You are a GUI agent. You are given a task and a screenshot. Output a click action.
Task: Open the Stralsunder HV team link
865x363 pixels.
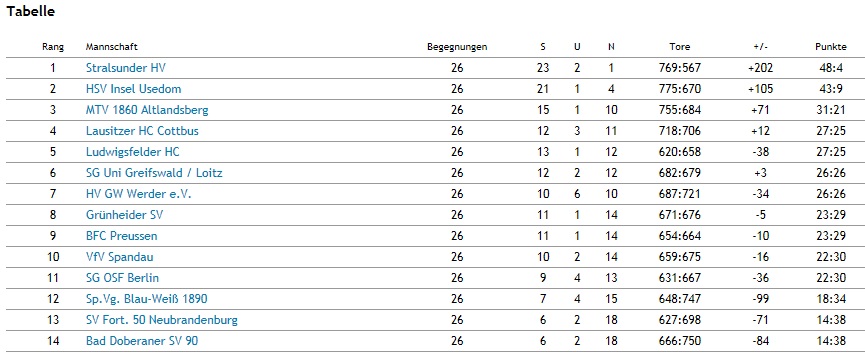tap(126, 68)
